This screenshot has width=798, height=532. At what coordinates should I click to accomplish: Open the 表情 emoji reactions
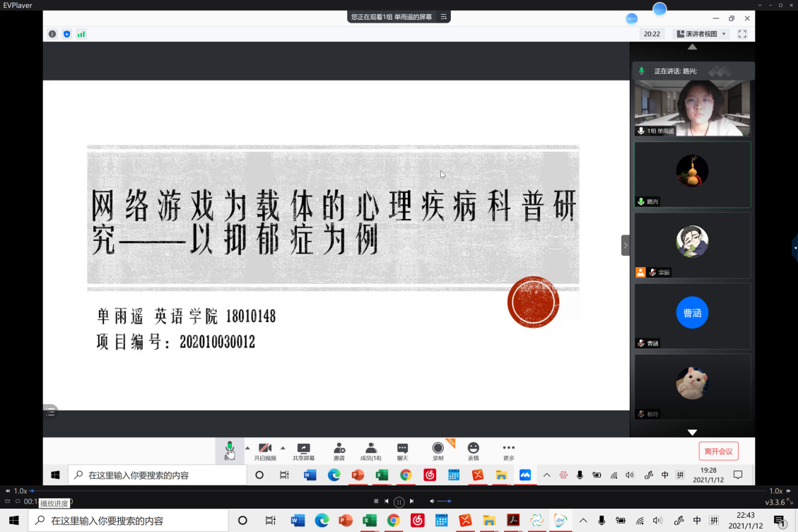[473, 449]
